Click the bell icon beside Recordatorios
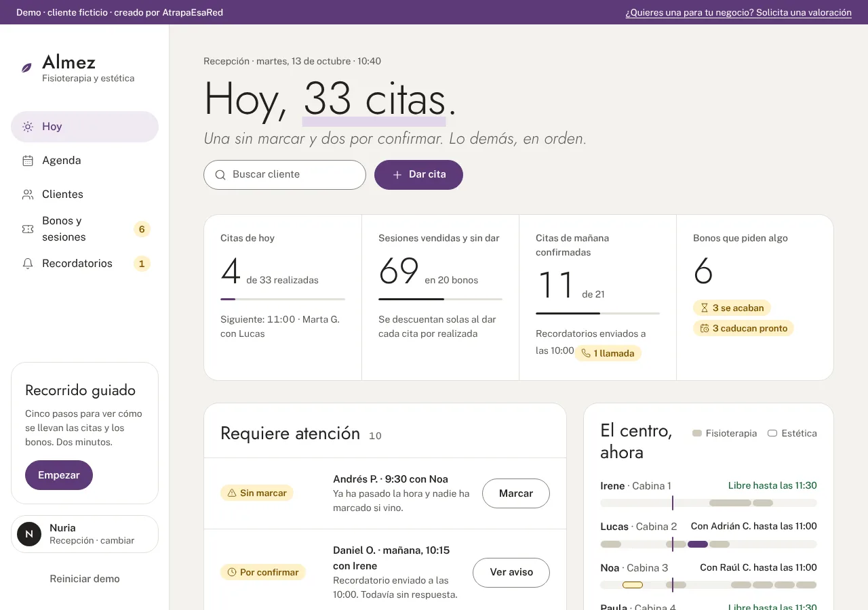Image resolution: width=868 pixels, height=610 pixels. click(28, 264)
